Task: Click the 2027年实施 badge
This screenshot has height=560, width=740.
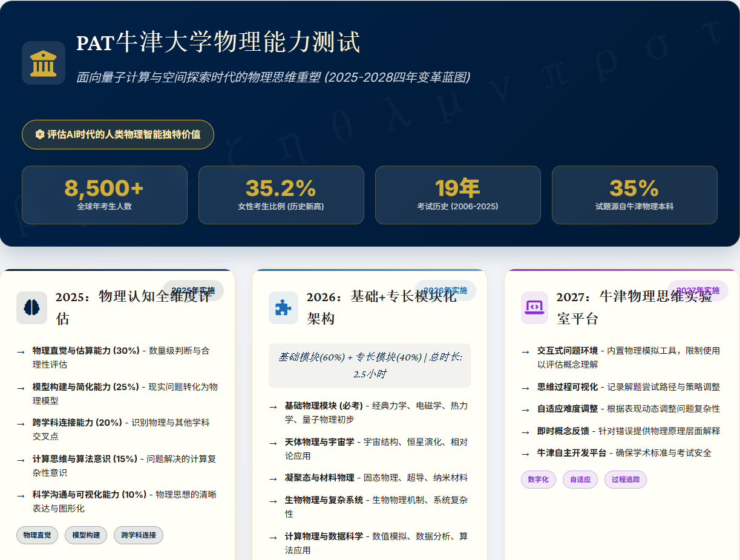Action: tap(698, 291)
